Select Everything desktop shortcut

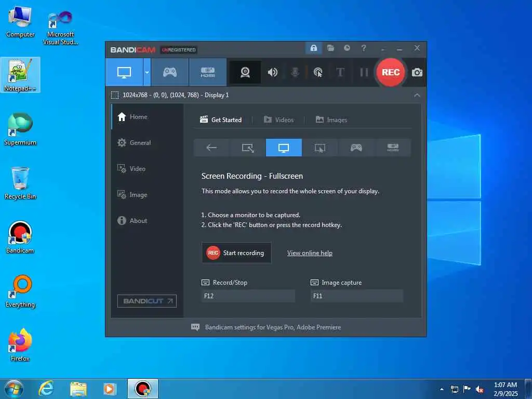tap(20, 291)
